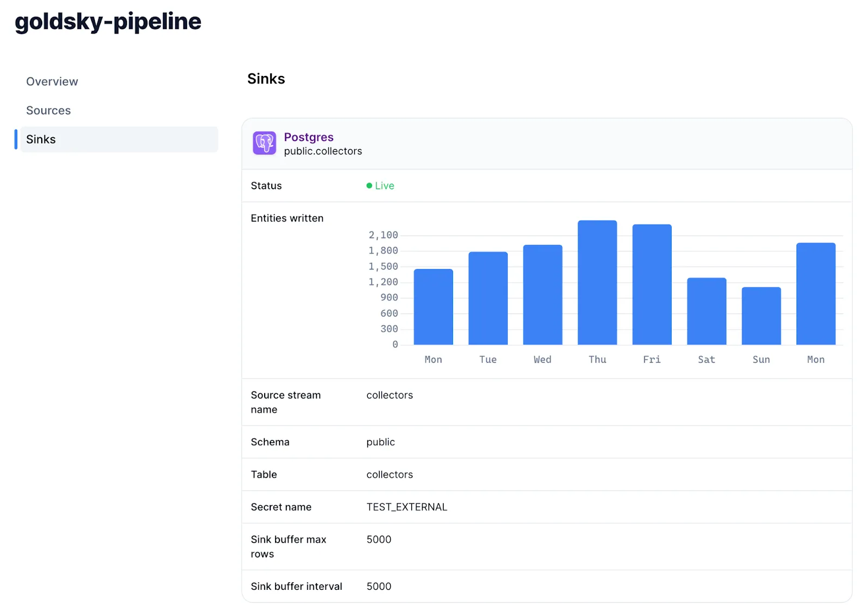
Task: Click the Sink buffer max rows value 5000
Action: [379, 539]
